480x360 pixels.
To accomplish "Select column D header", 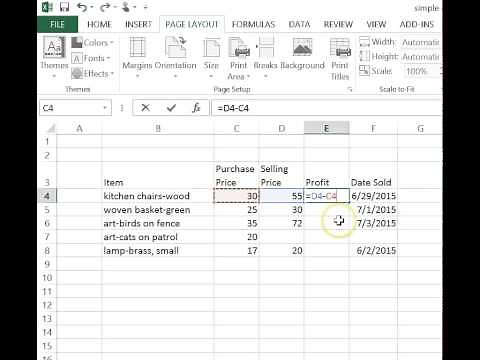I will [281, 128].
